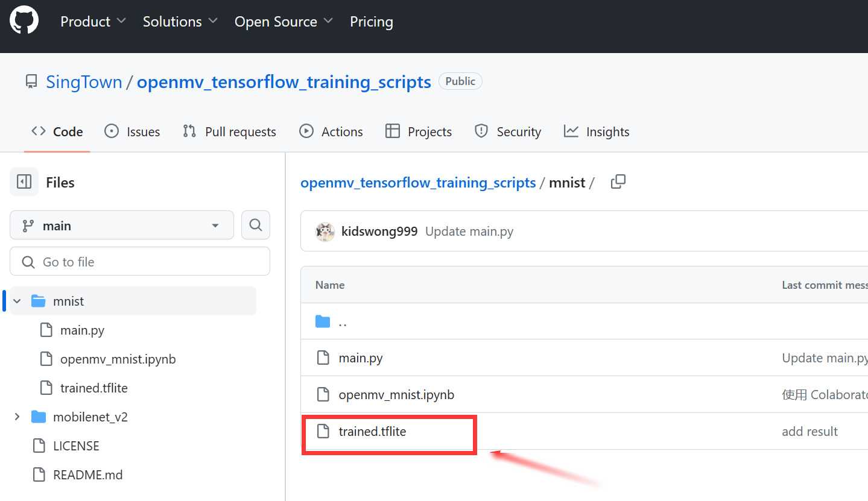The height and width of the screenshot is (501, 868).
Task: Click the mnist folder icon in tree
Action: 39,301
